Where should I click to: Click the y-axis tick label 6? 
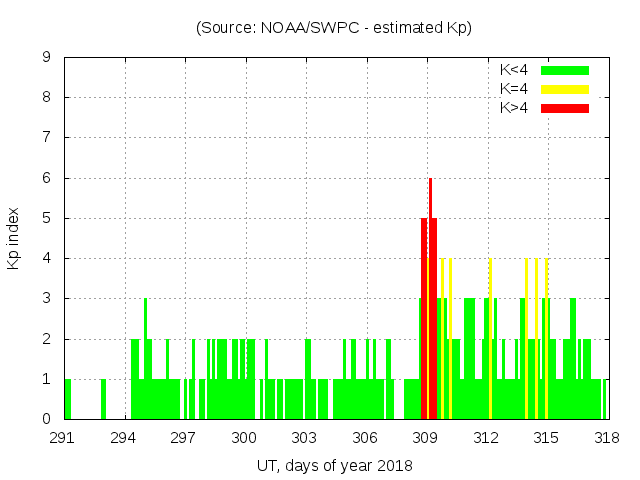click(47, 178)
